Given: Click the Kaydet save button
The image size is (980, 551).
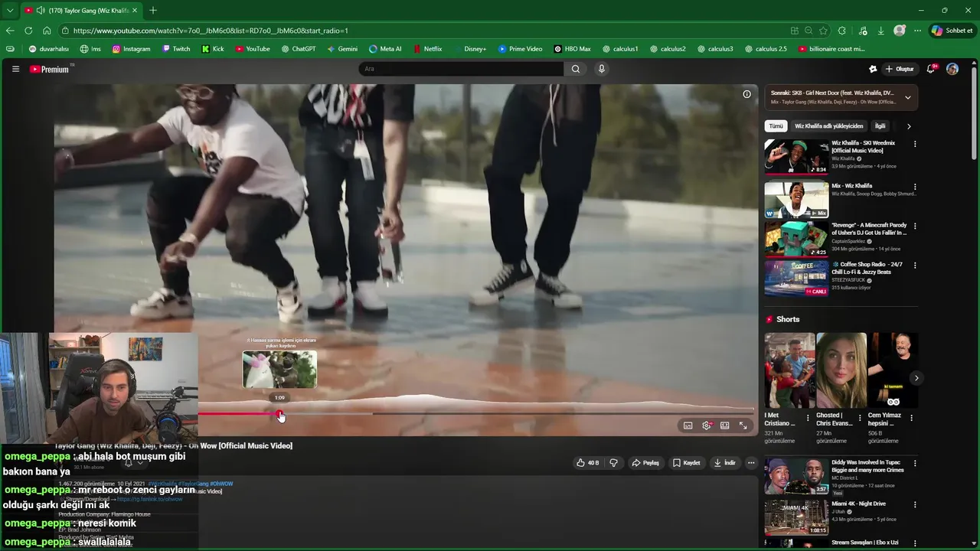Looking at the screenshot, I should 686,462.
